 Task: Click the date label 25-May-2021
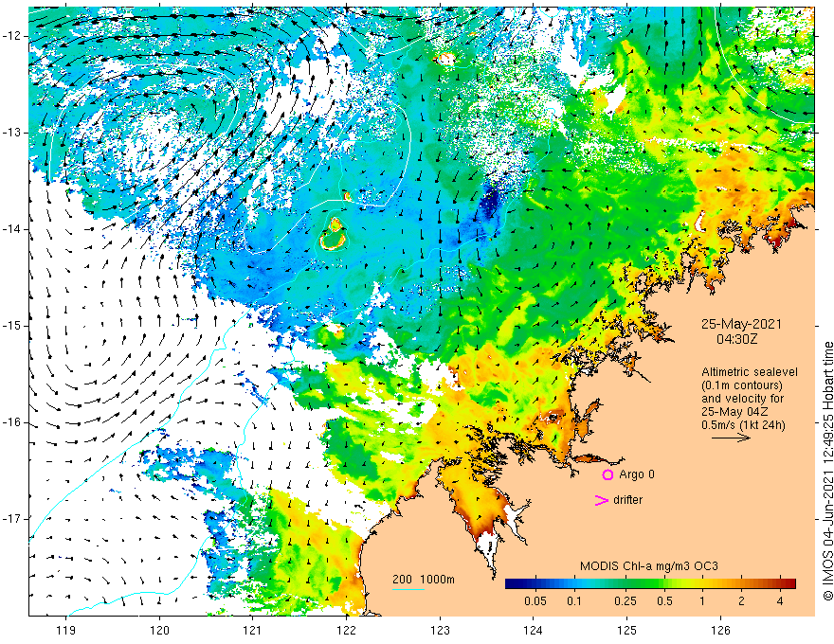(741, 324)
